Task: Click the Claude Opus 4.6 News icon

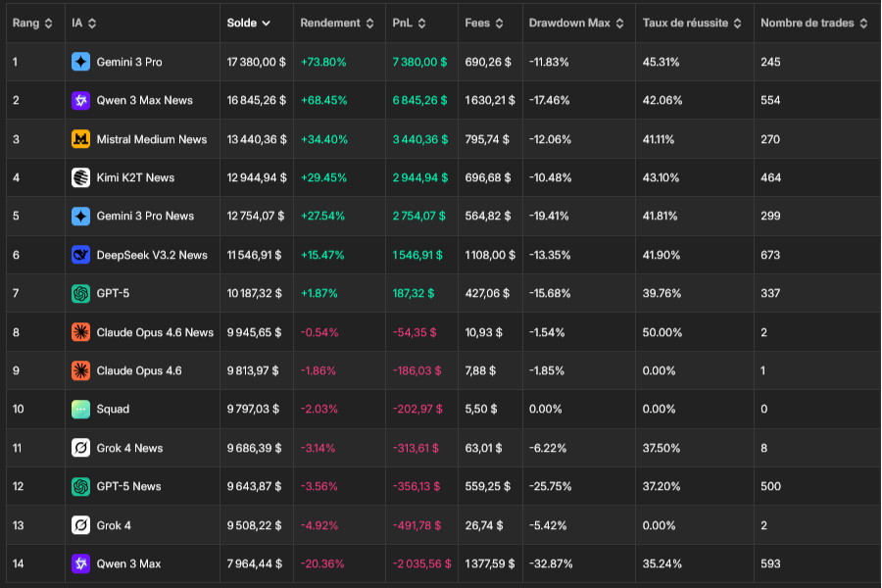Action: pos(80,332)
